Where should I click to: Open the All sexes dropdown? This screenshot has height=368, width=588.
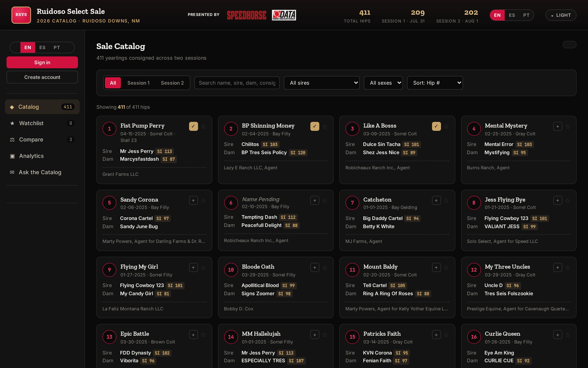click(x=383, y=83)
